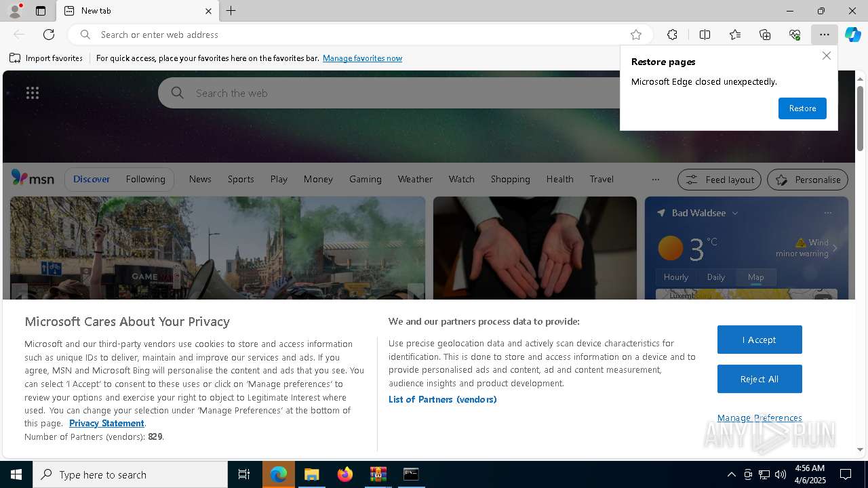The width and height of the screenshot is (868, 488).
Task: Close the Restore pages popup
Action: [x=826, y=56]
